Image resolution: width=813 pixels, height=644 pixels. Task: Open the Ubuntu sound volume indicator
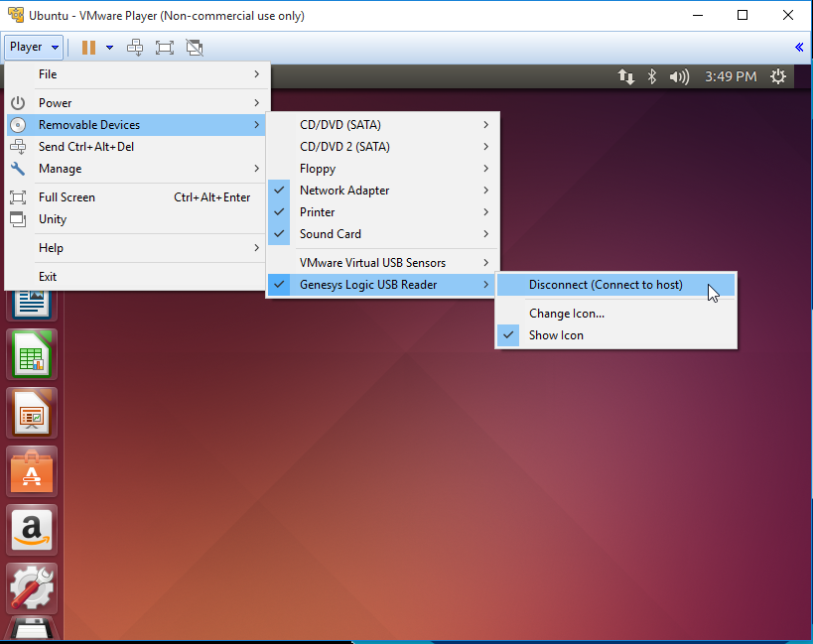coord(679,76)
